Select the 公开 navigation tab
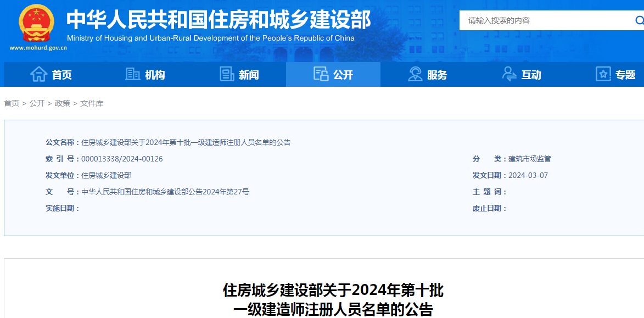644x318 pixels. point(333,74)
